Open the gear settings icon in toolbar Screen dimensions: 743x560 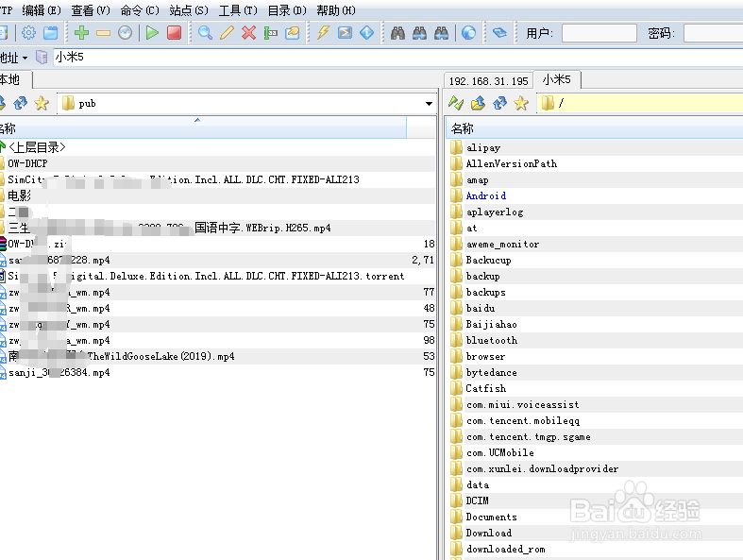(29, 33)
